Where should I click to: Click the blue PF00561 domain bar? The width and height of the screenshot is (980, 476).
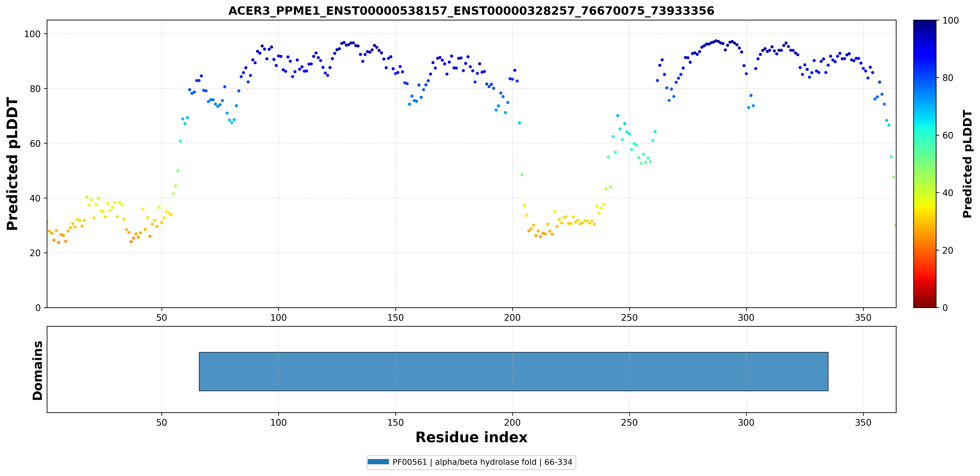514,371
